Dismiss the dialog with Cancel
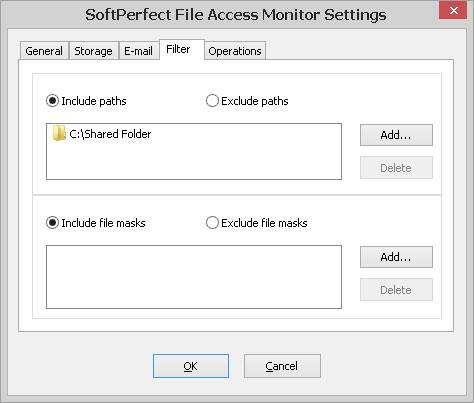 pos(282,366)
